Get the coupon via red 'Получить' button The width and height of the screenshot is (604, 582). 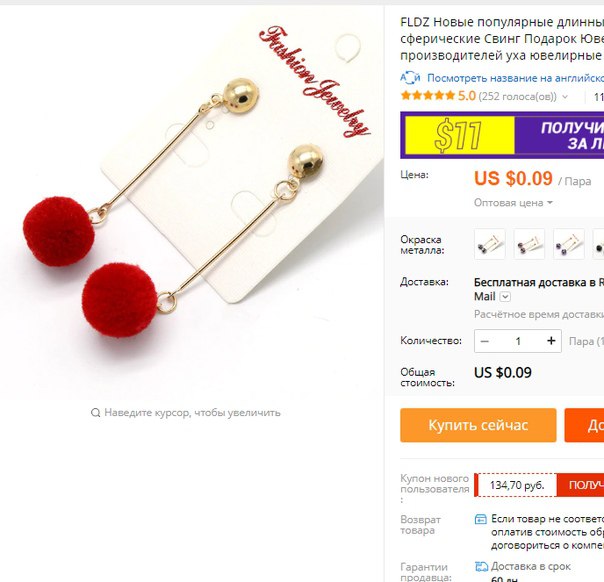pyautogui.click(x=581, y=485)
